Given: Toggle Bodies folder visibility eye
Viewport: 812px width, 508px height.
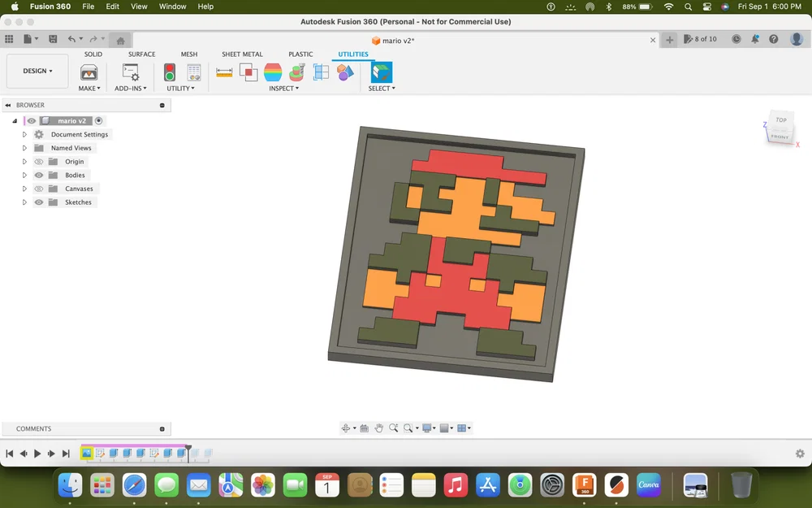Looking at the screenshot, I should [x=39, y=176].
